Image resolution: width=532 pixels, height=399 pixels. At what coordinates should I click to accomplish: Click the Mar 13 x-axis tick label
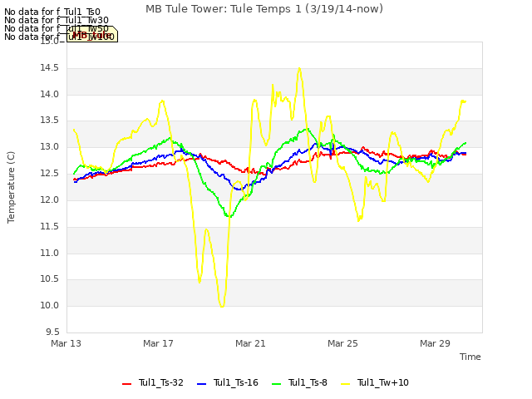66,343
